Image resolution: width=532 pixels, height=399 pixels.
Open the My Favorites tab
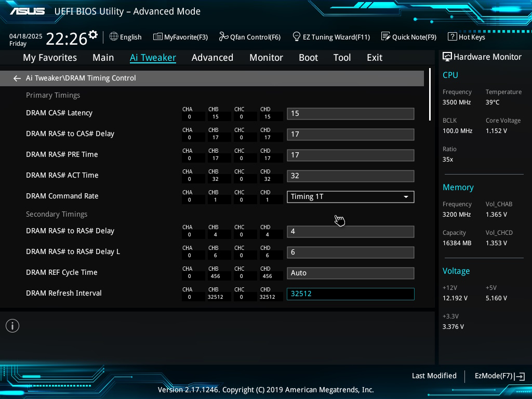50,58
